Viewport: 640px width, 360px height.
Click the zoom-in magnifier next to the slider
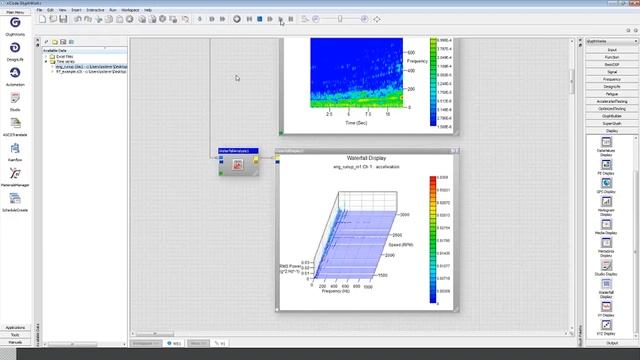(x=364, y=19)
